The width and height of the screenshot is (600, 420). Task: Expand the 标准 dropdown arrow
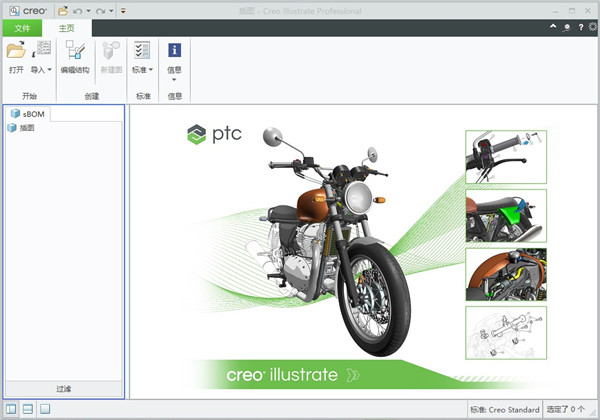(151, 70)
